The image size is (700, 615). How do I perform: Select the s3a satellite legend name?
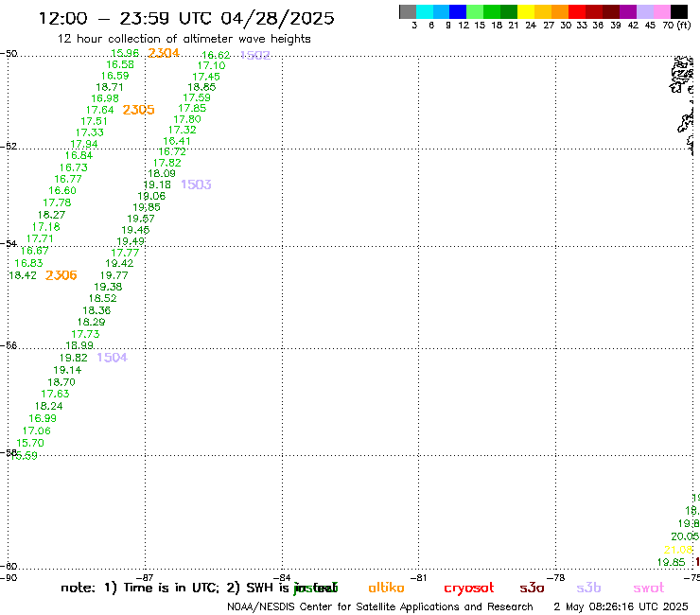click(x=532, y=588)
